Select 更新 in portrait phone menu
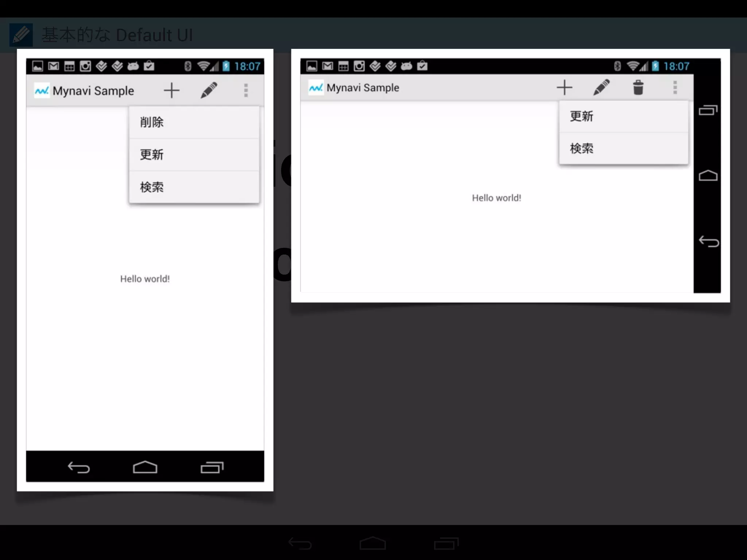 click(194, 155)
